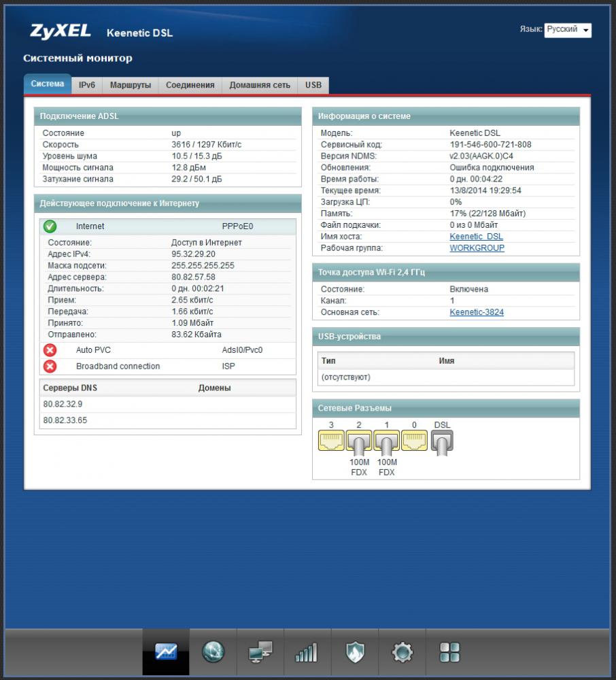Open the System Monitor chart icon
This screenshot has height=680, width=616.
click(166, 652)
